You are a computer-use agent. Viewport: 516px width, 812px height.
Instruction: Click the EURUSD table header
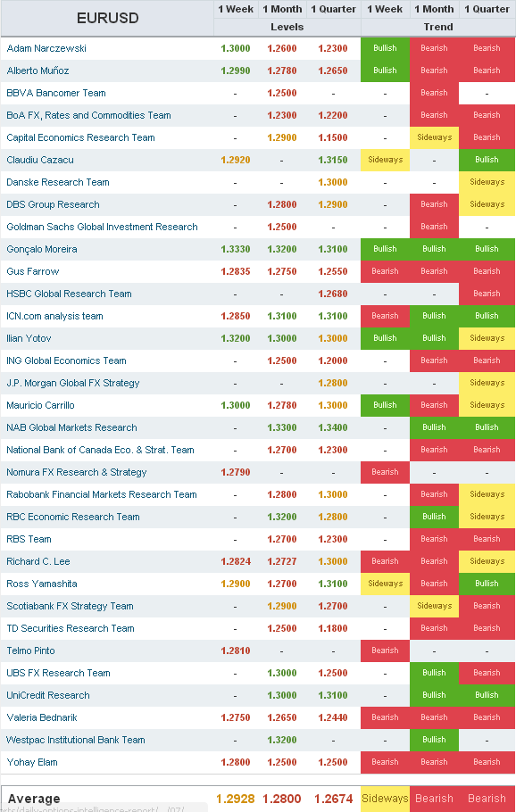pos(107,18)
